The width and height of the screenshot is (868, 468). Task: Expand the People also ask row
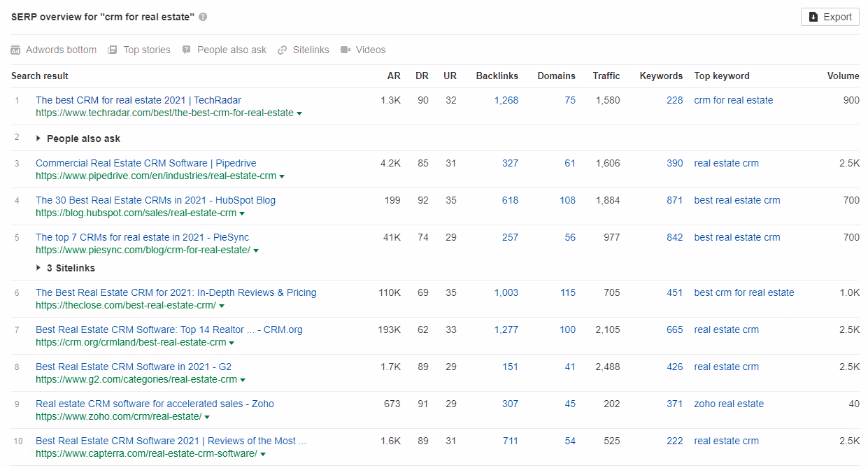(78, 139)
